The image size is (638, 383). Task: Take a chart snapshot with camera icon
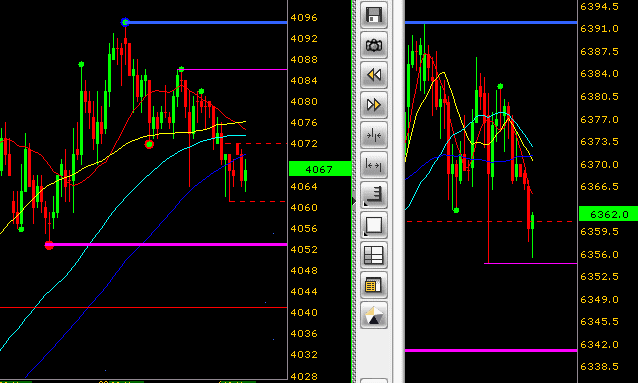(374, 45)
